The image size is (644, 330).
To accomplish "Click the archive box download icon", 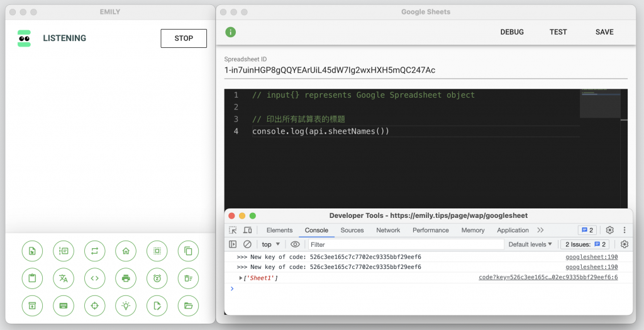I will pyautogui.click(x=33, y=305).
